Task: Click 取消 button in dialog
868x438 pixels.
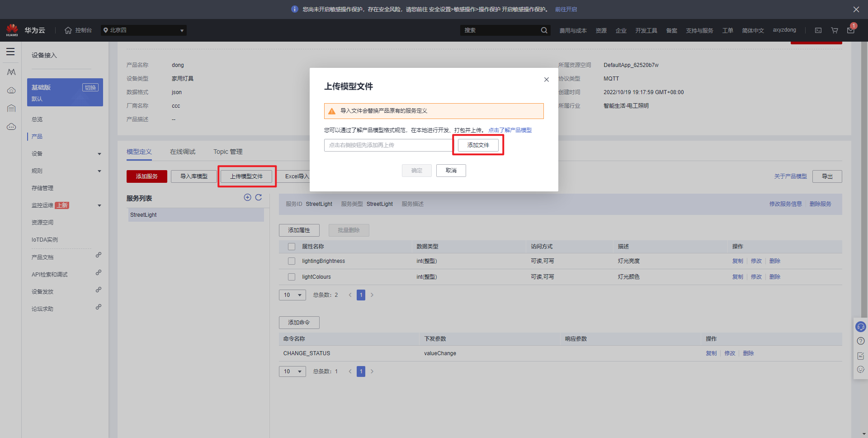Action: click(451, 171)
